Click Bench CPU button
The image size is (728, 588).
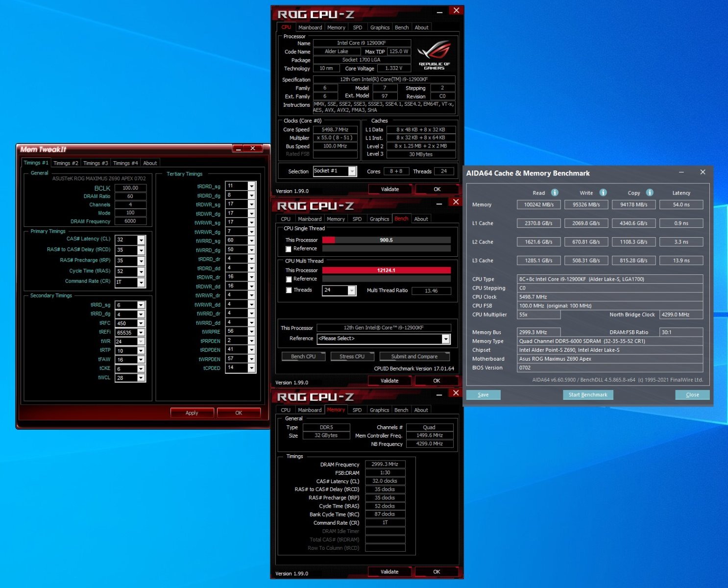coord(304,357)
